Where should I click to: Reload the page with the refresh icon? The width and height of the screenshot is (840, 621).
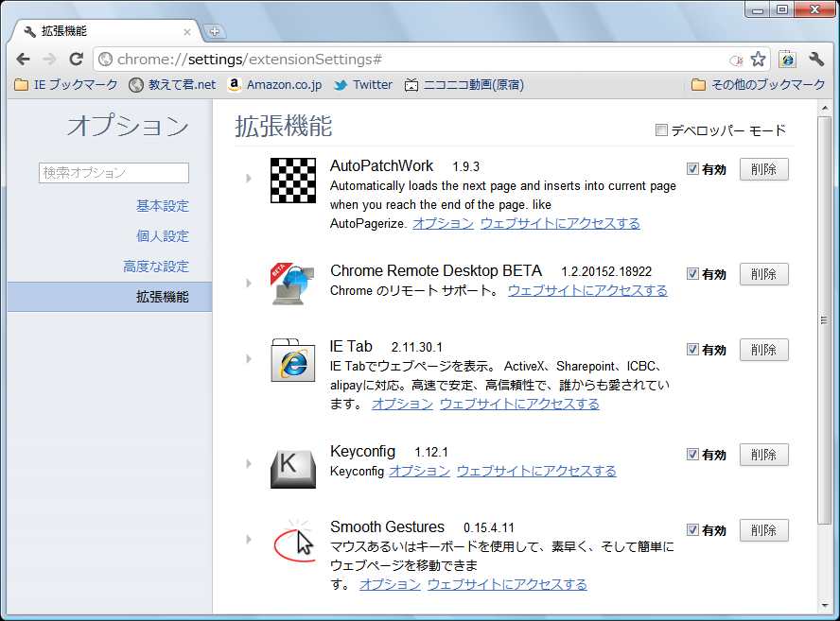click(x=76, y=59)
